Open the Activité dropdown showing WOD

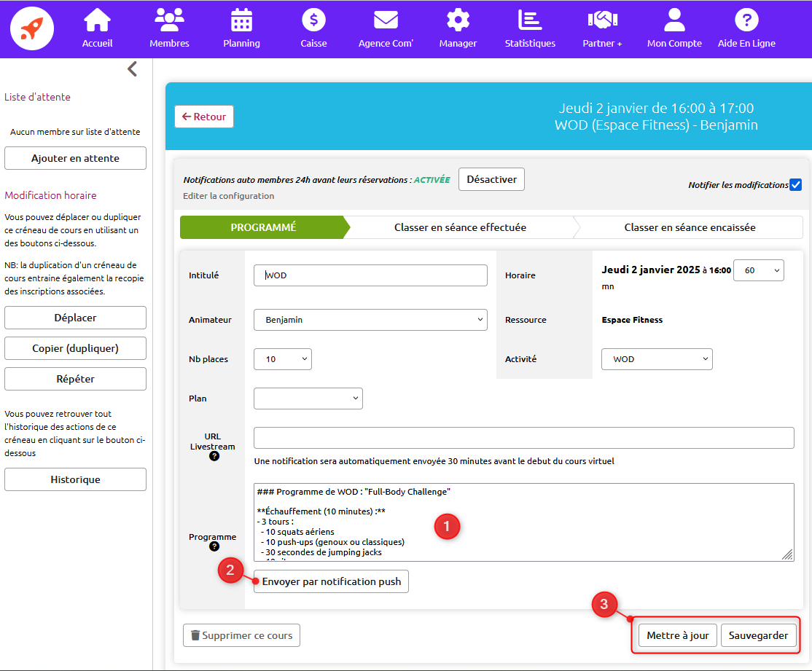(x=656, y=359)
